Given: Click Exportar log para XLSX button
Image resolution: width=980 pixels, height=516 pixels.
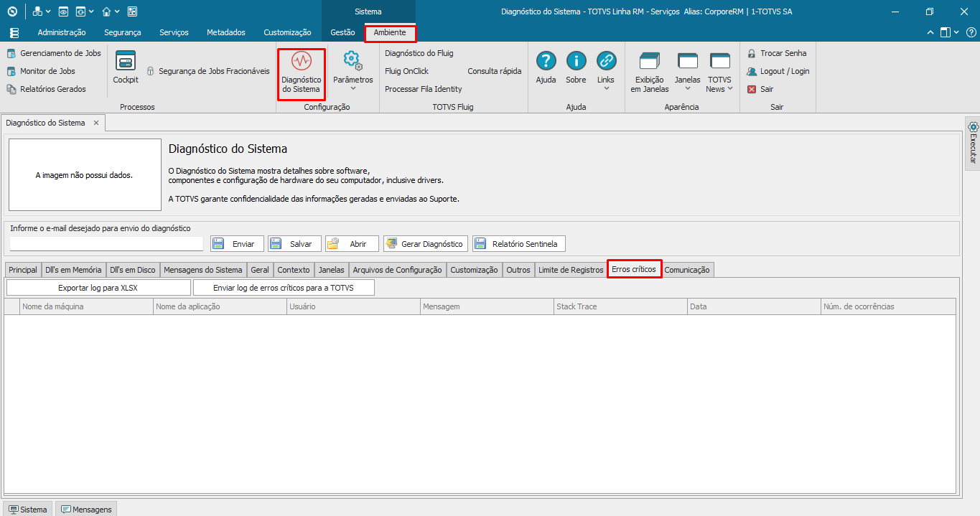Looking at the screenshot, I should pyautogui.click(x=98, y=288).
